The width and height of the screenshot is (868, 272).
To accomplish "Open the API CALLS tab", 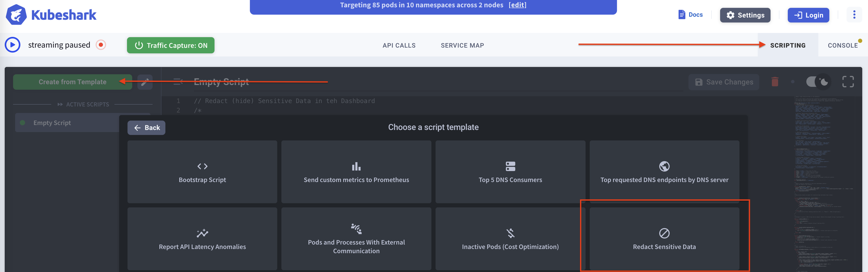I will tap(399, 45).
